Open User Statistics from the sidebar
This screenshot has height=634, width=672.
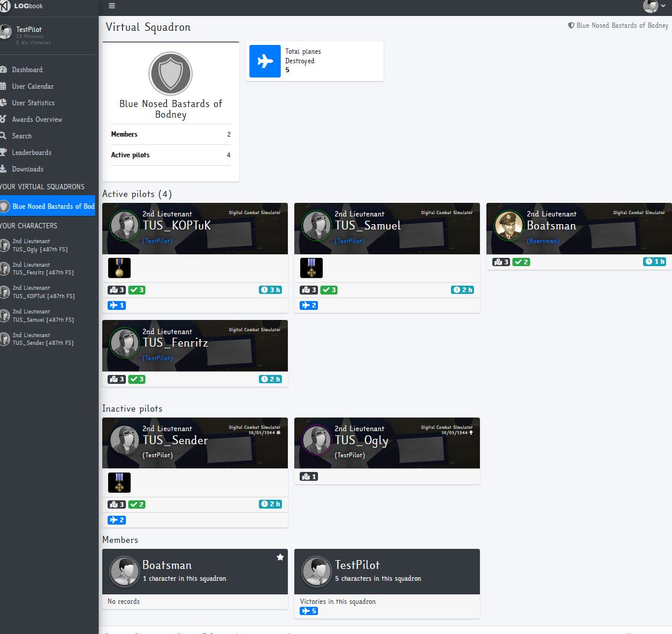pos(33,103)
